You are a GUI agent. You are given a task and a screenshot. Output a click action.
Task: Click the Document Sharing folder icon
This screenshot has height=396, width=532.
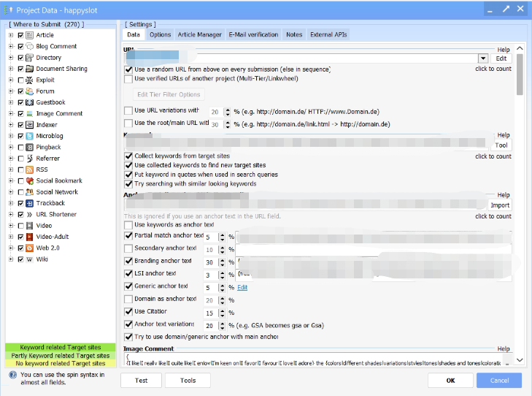click(30, 69)
